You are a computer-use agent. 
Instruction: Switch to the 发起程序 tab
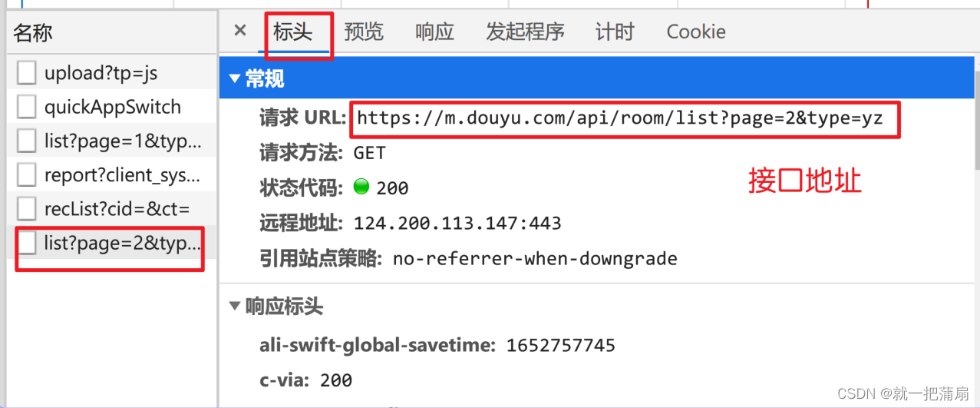[x=525, y=32]
